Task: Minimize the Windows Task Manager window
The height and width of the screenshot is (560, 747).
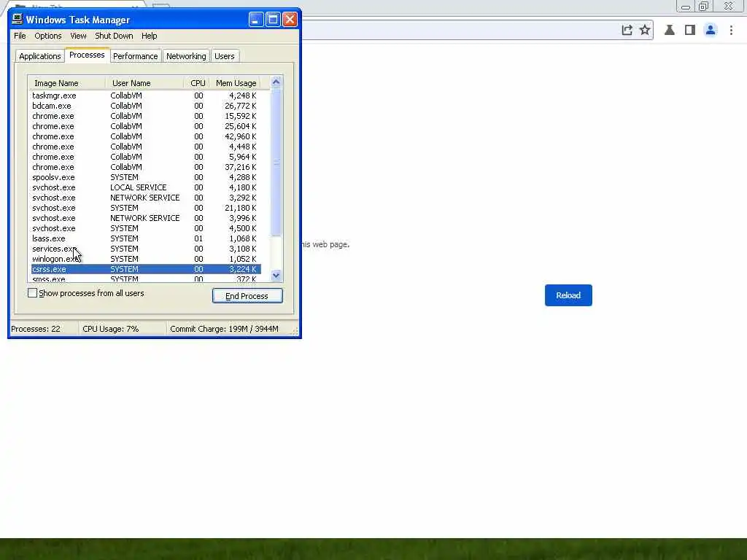Action: tap(256, 20)
